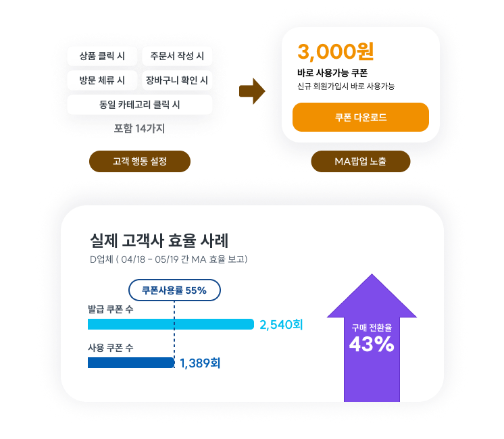Click the 2,540회 value label
This screenshot has width=504, height=439.
281,325
